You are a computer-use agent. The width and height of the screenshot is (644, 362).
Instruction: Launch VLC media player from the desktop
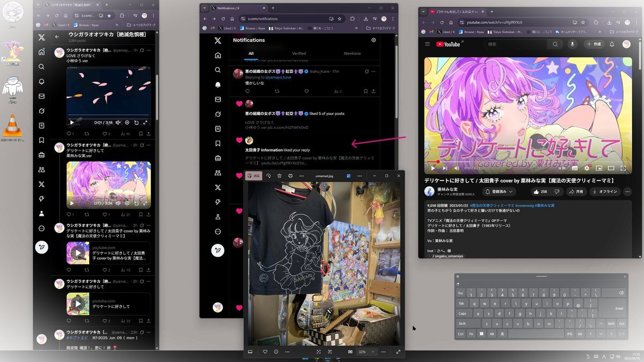(12, 128)
